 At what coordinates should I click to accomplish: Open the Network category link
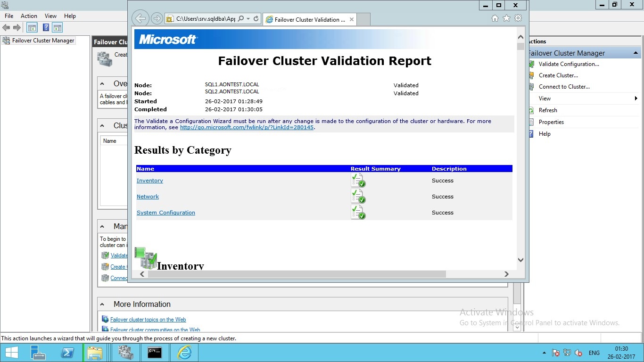click(148, 197)
